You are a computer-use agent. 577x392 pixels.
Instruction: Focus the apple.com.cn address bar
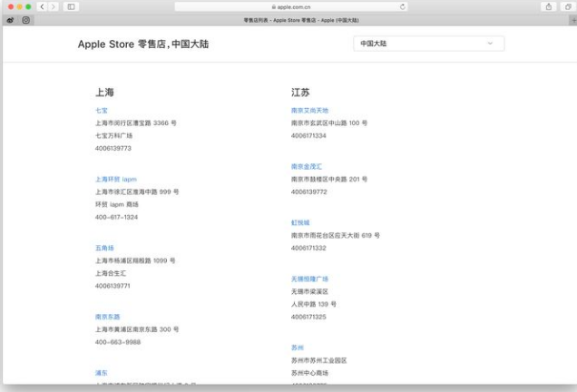coord(291,6)
